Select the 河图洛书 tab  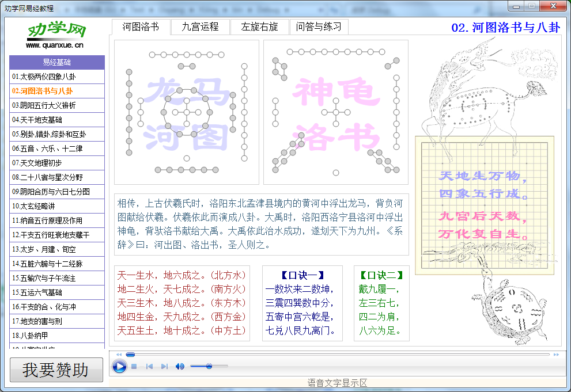pos(140,26)
